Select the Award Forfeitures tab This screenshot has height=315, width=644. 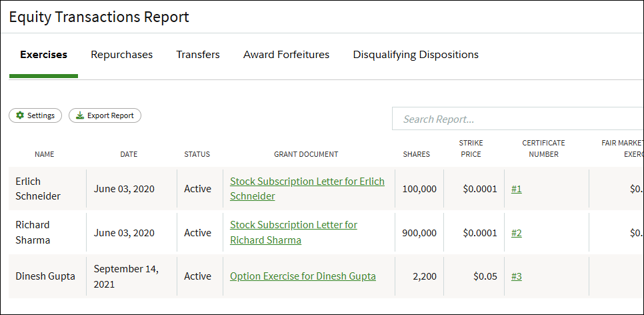(286, 55)
